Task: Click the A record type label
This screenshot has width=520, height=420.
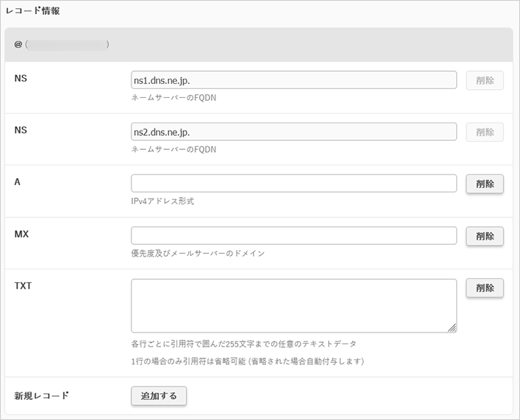Action: coord(17,182)
